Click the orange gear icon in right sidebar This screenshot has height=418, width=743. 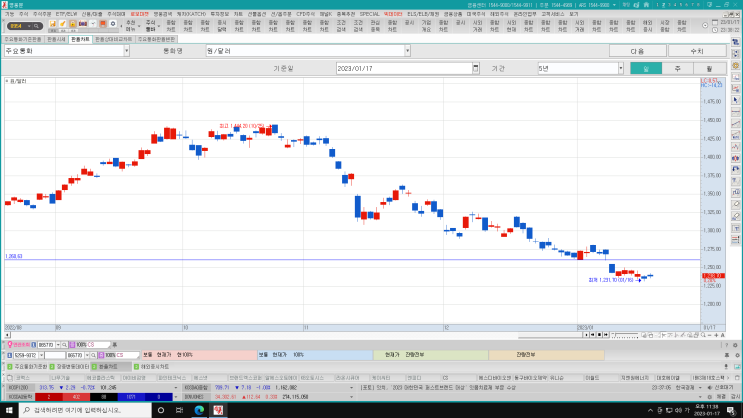coord(735,65)
